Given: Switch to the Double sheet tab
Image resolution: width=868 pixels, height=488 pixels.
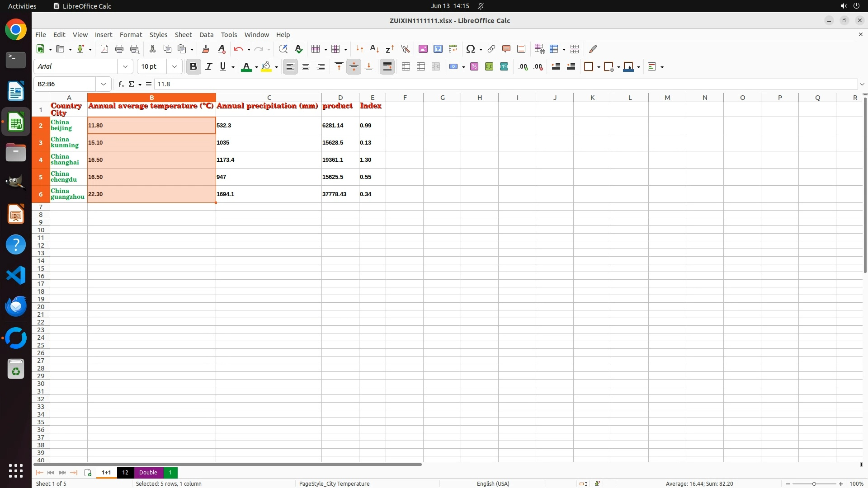Looking at the screenshot, I should [148, 473].
